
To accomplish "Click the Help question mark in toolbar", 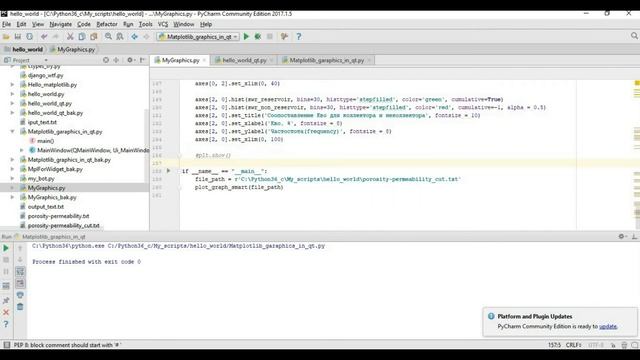I will tap(299, 37).
